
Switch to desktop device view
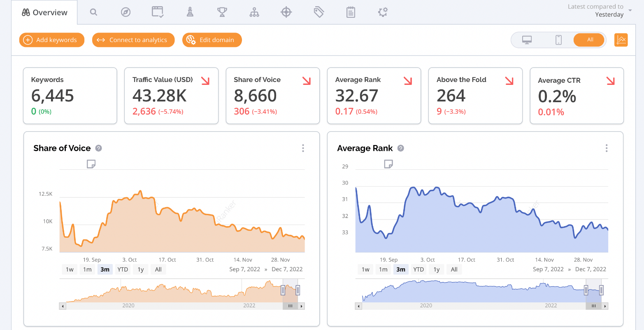tap(527, 40)
